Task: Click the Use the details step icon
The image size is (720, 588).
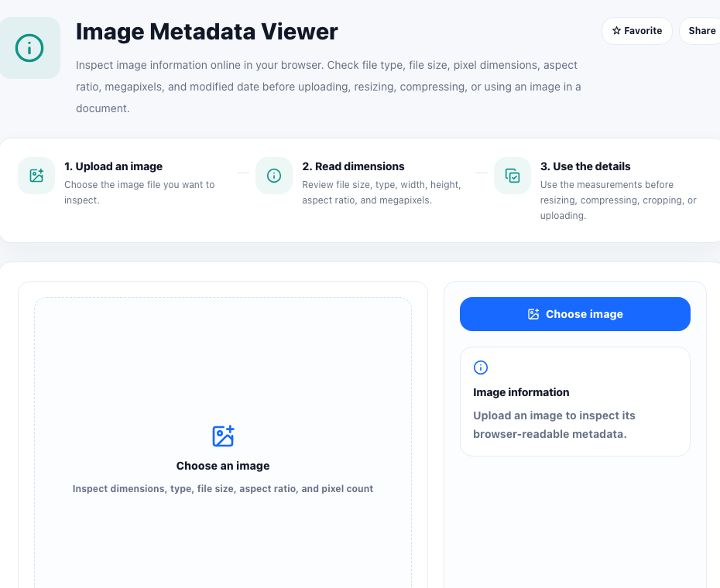Action: point(513,176)
